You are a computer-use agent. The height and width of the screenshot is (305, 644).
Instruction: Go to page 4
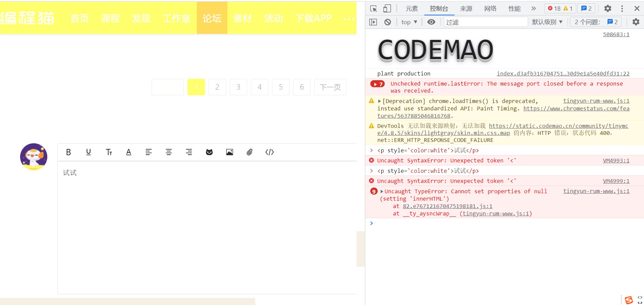(x=260, y=87)
